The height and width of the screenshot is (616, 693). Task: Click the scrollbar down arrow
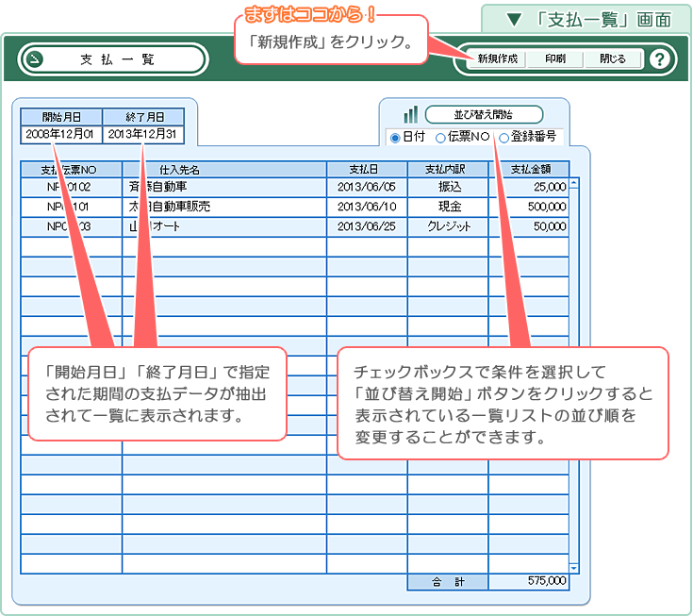(573, 568)
